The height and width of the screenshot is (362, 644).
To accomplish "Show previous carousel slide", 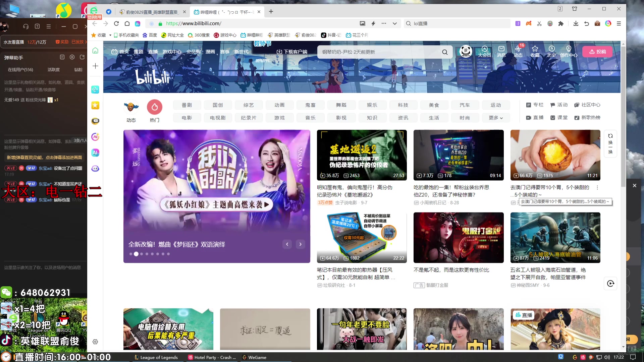I will (287, 244).
